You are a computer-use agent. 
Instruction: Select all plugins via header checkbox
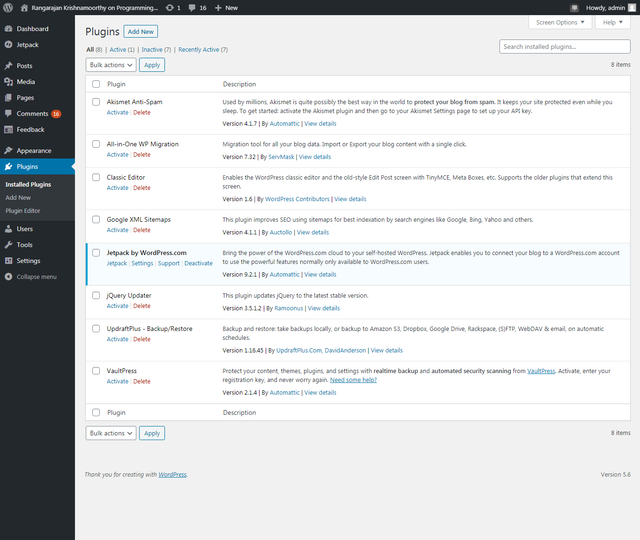point(96,84)
